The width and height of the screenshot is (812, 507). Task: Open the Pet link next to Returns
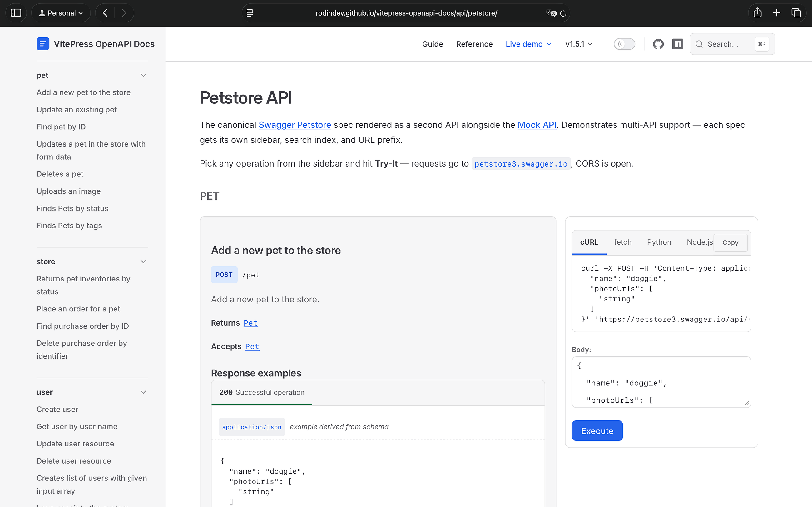(x=250, y=323)
